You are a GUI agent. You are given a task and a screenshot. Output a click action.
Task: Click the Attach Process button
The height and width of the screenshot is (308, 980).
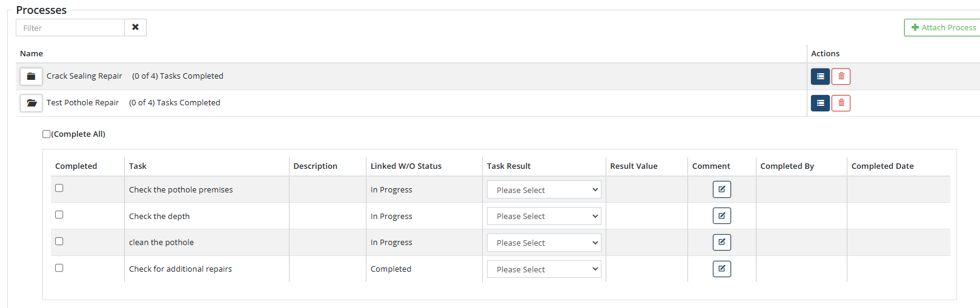(x=943, y=27)
